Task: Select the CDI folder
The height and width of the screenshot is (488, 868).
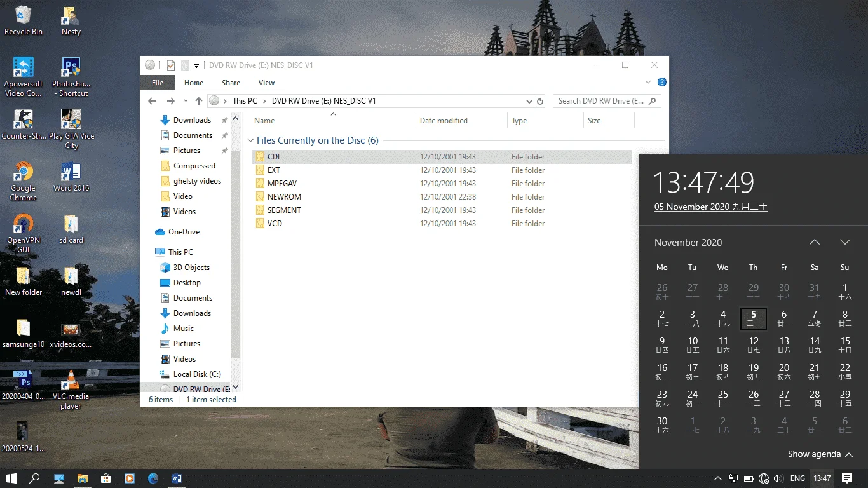Action: pos(442,157)
